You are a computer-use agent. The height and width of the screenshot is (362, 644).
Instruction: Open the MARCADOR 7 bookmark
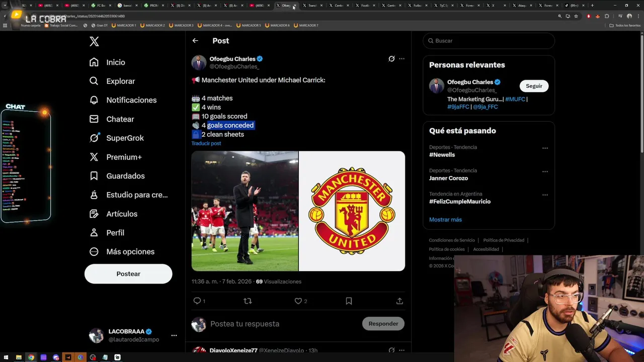tap(306, 25)
